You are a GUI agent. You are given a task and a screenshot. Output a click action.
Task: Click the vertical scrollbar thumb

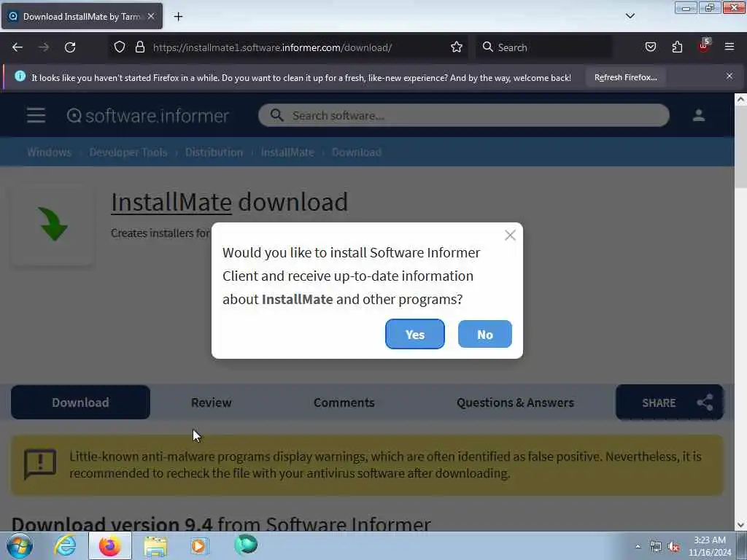point(740,147)
